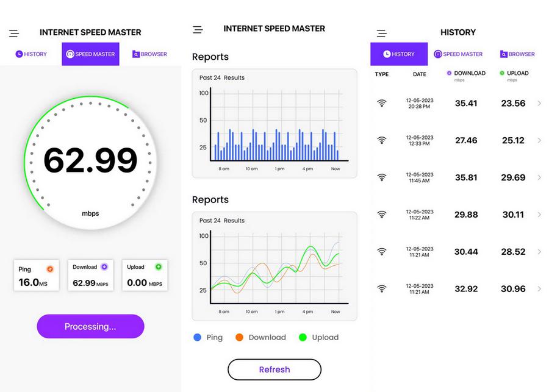Click the green upload arrow icon in Upload card

click(159, 266)
